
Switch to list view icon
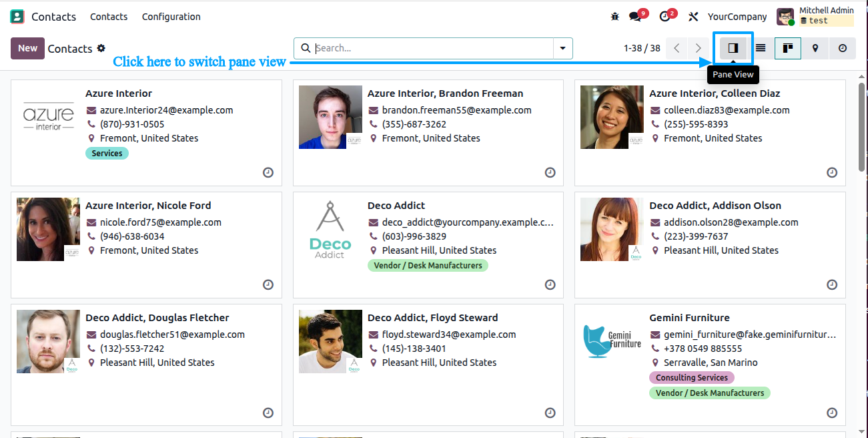pos(761,48)
